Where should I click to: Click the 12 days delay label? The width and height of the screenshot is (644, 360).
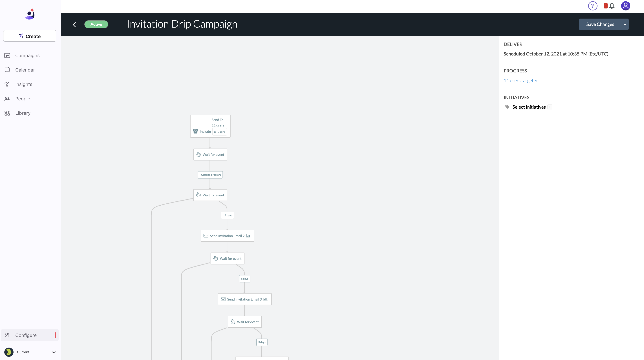(x=228, y=215)
